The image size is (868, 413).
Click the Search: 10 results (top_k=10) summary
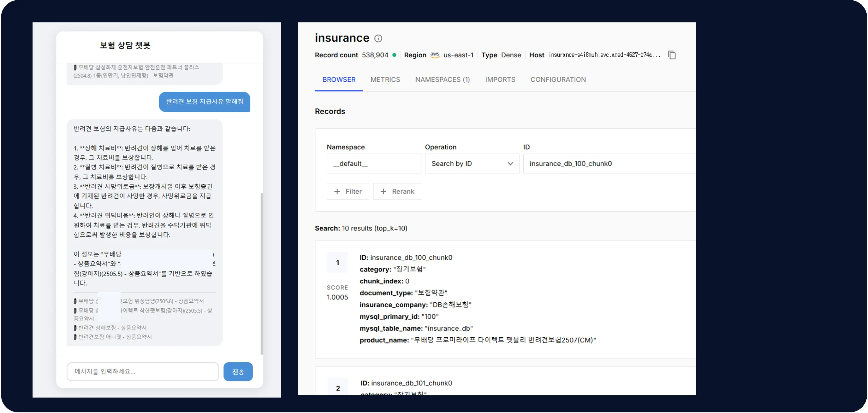tap(361, 228)
